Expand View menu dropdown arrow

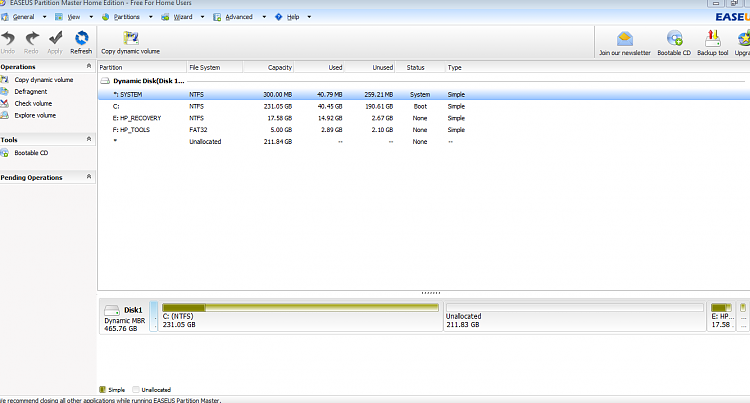pos(91,17)
